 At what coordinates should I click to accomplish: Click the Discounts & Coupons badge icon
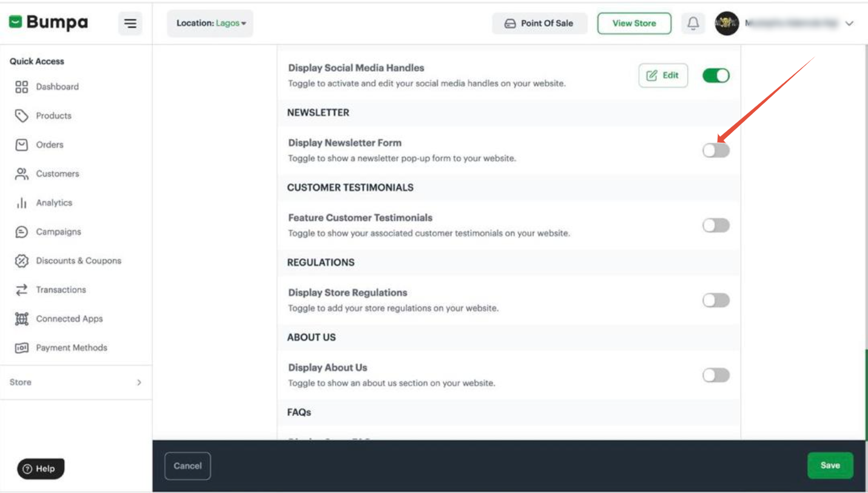[22, 261]
